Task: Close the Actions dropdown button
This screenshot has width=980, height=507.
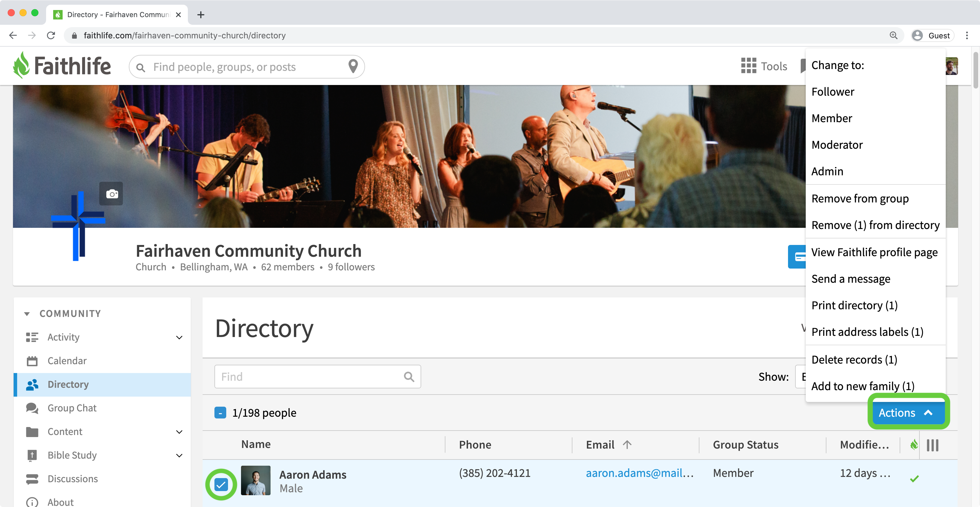Action: [909, 413]
